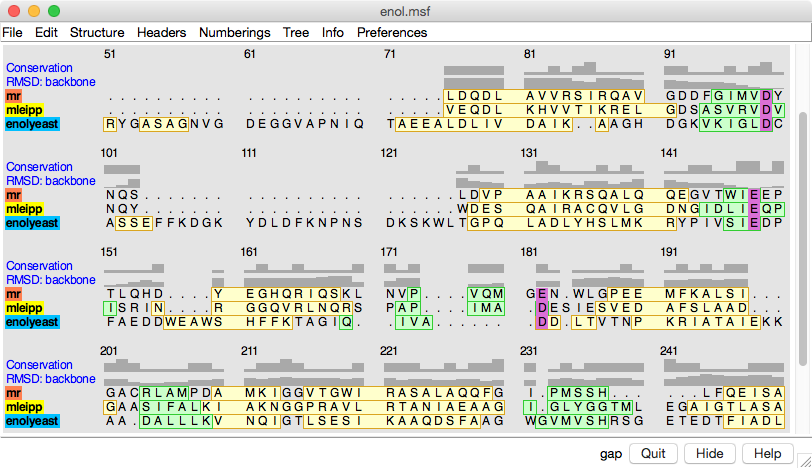Open the Structure menu
Screen dimensions: 812x468
tap(97, 32)
